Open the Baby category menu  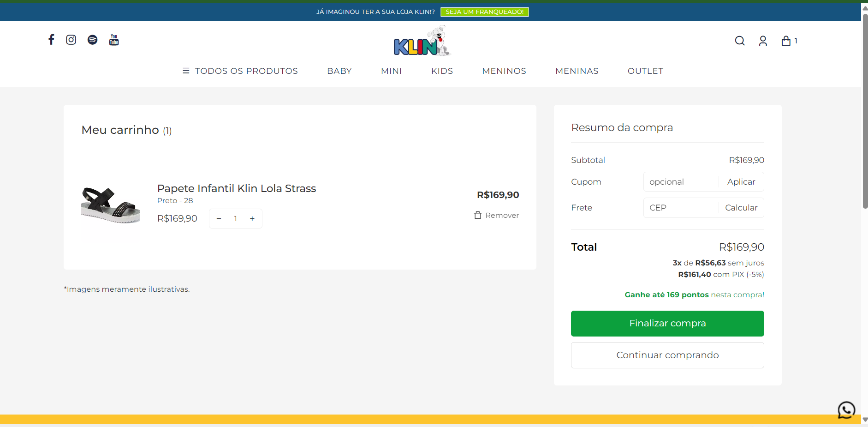coord(339,71)
